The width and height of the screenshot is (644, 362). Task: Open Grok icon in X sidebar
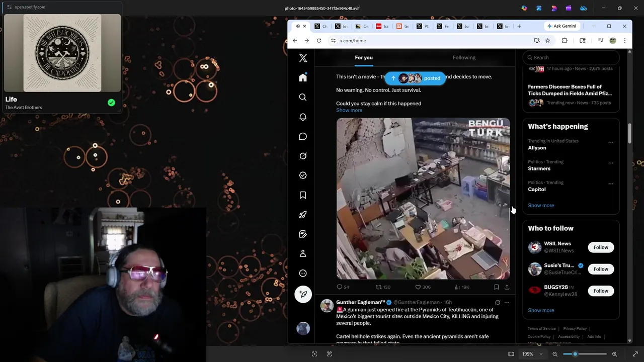[303, 156]
